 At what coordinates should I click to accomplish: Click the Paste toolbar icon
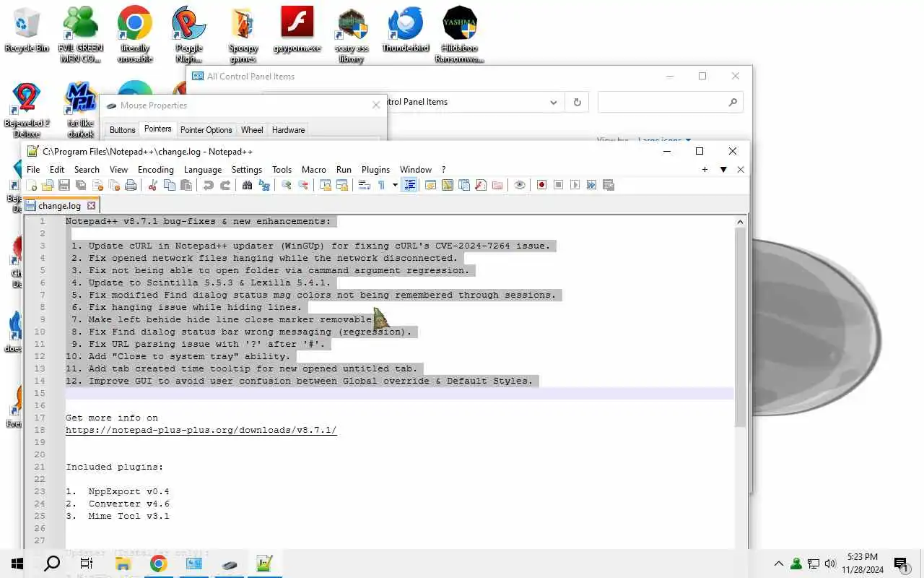pos(186,185)
